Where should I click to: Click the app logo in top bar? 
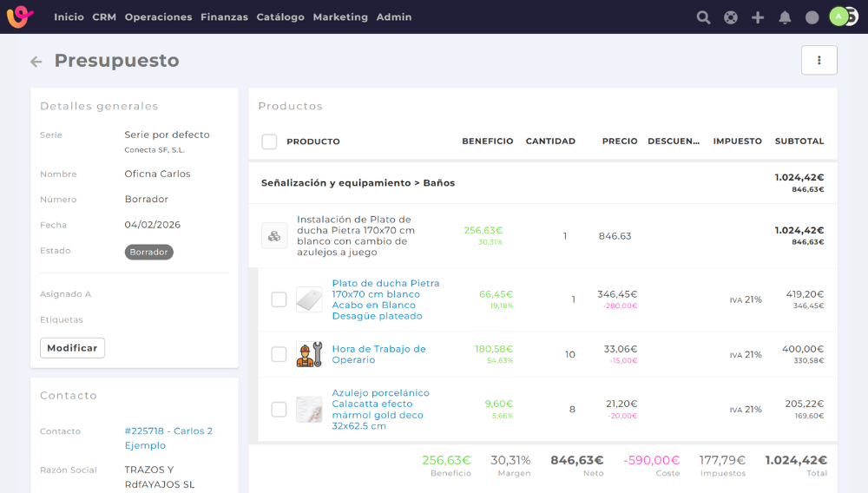pos(21,16)
